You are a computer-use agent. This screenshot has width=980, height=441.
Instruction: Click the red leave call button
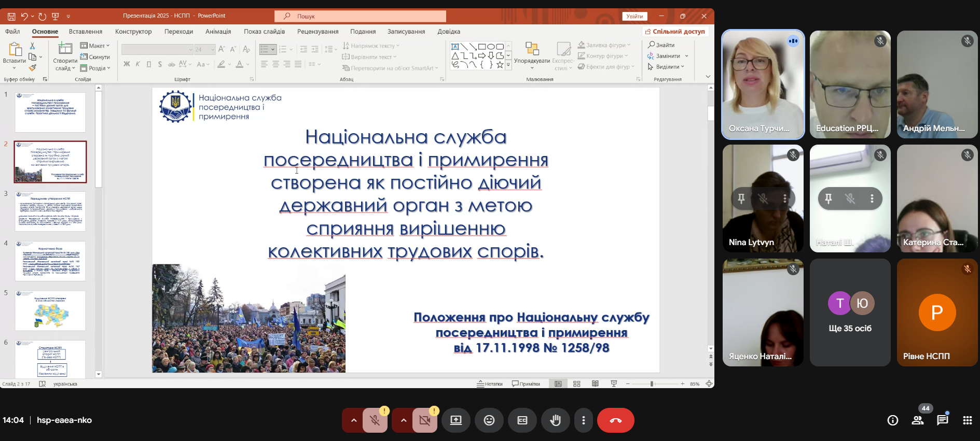(x=615, y=420)
